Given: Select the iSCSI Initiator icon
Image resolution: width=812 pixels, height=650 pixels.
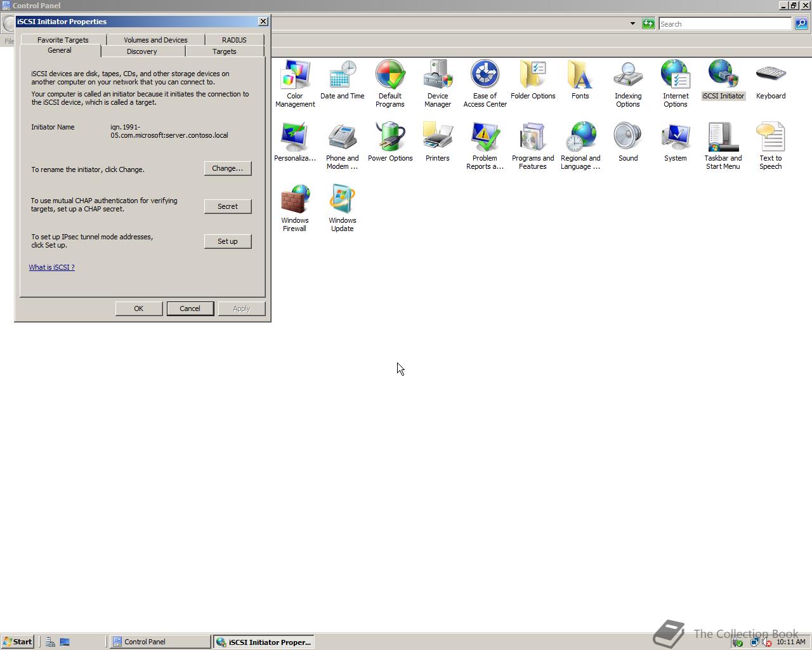Looking at the screenshot, I should point(723,80).
